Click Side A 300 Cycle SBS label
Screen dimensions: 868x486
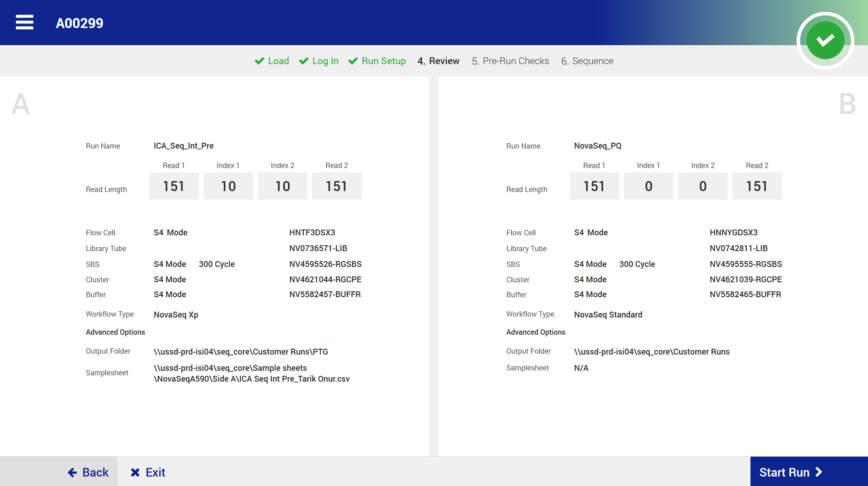coord(217,264)
